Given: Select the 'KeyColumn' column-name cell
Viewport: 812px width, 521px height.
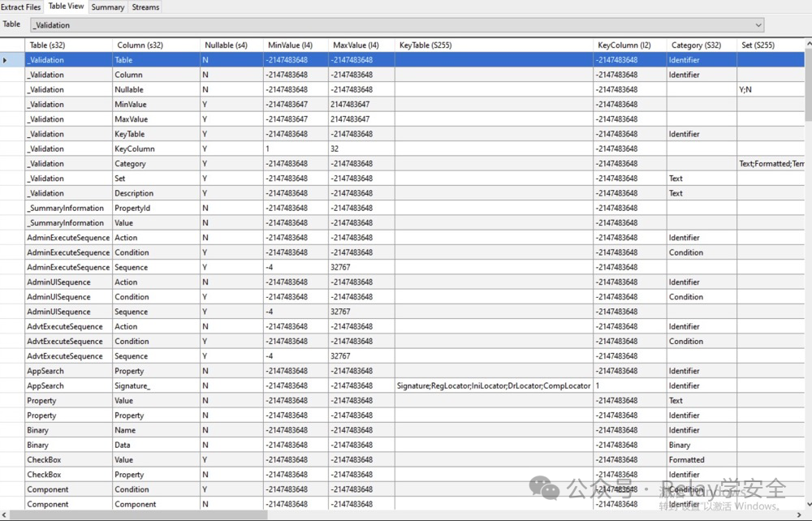Looking at the screenshot, I should tap(156, 149).
